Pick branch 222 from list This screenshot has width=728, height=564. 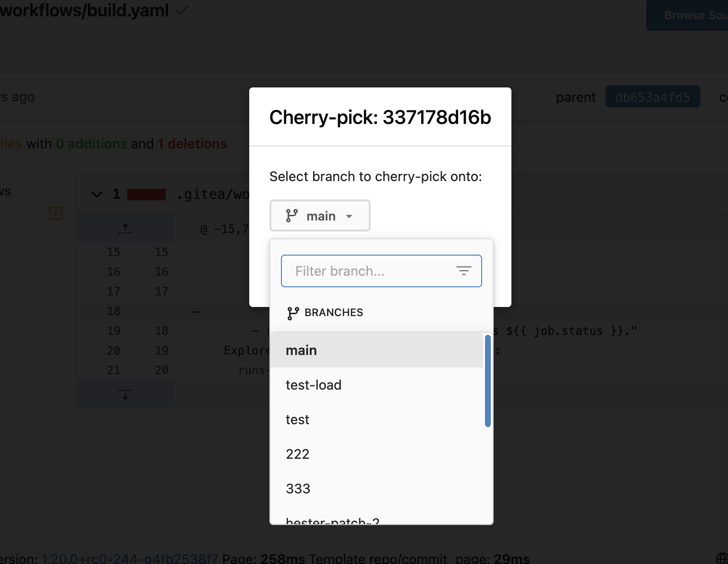[x=377, y=454]
